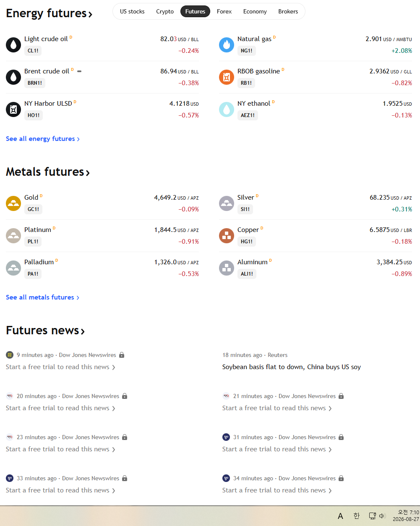Open the Light crude oil droplet icon

point(13,45)
